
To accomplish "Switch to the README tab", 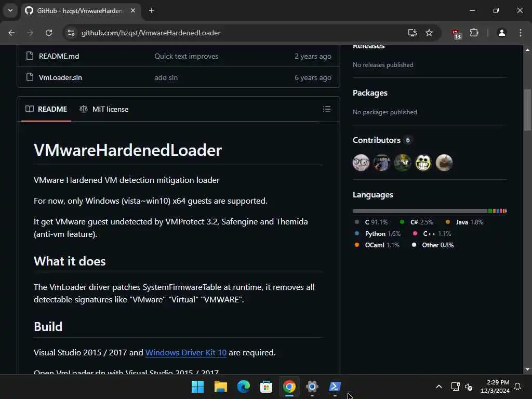I will pos(46,109).
